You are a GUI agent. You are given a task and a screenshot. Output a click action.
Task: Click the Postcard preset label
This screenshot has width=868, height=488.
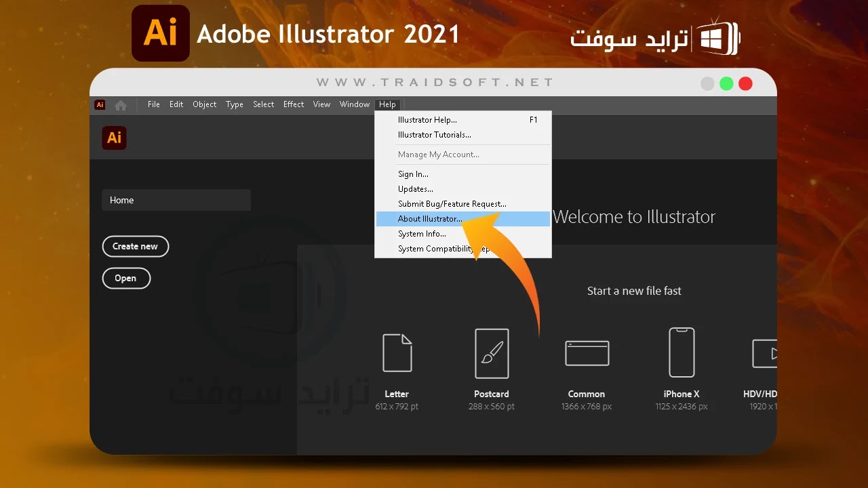pyautogui.click(x=492, y=394)
